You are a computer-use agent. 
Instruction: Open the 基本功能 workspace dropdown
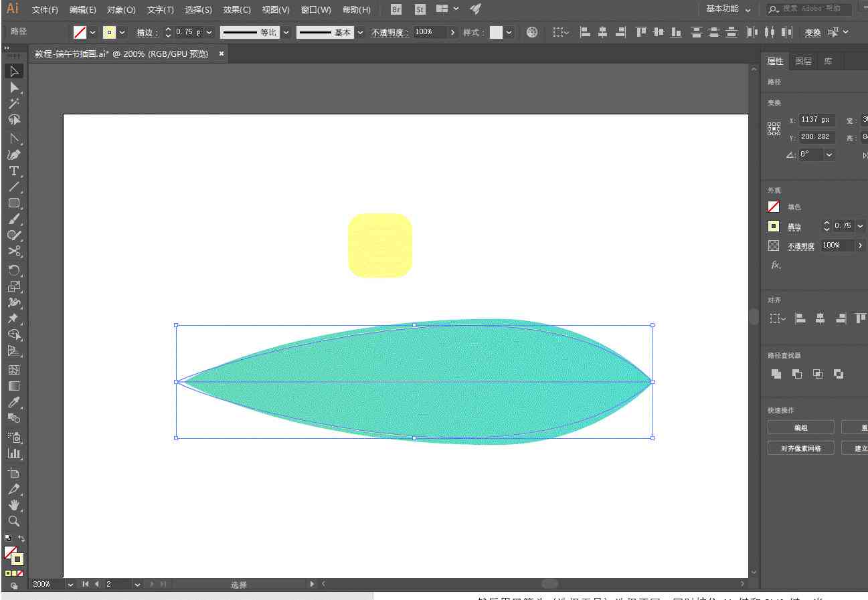click(x=728, y=9)
